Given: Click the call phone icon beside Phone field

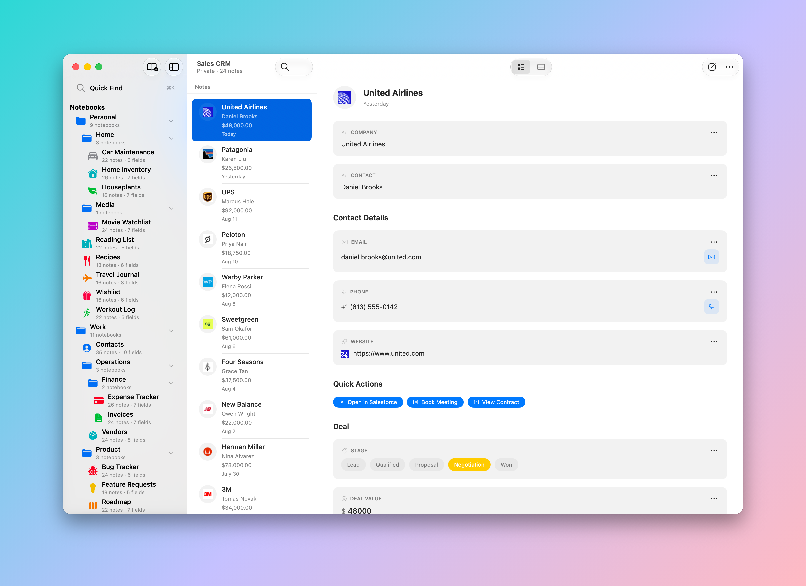Looking at the screenshot, I should tap(711, 306).
